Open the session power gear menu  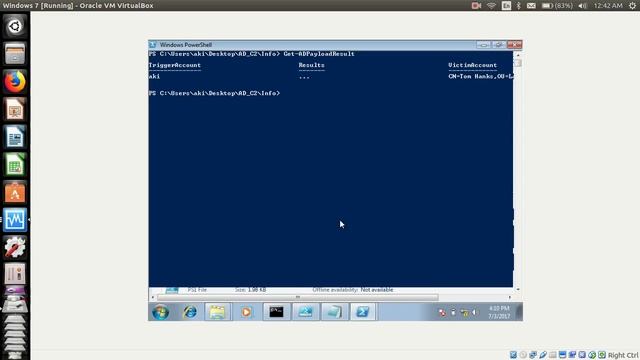point(632,6)
